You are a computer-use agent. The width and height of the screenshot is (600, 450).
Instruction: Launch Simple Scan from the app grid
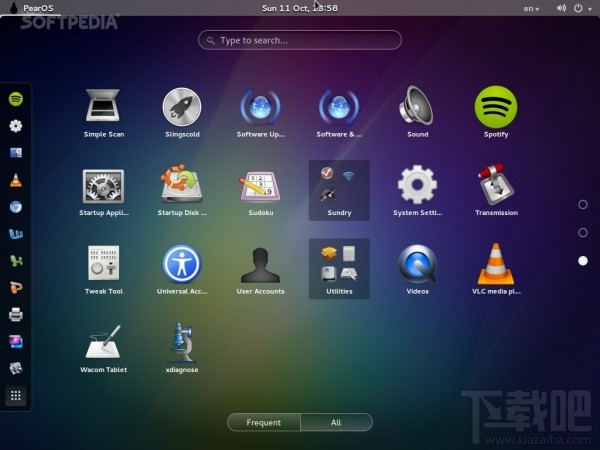103,113
